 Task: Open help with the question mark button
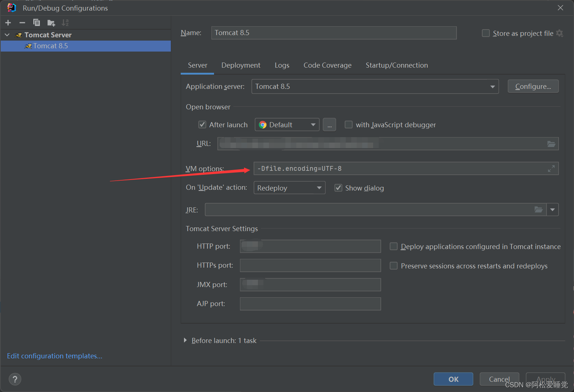click(15, 379)
